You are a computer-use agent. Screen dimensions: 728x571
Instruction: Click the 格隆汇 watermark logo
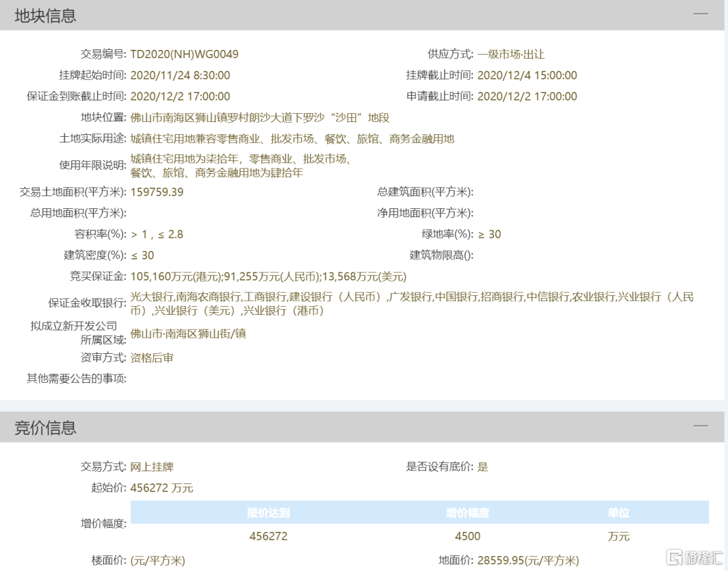point(694,557)
